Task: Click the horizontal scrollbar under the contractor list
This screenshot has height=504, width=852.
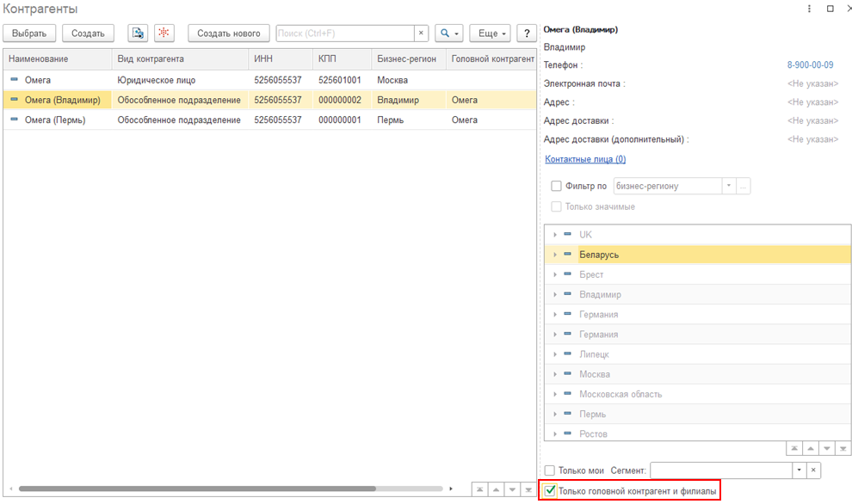Action: pyautogui.click(x=198, y=489)
